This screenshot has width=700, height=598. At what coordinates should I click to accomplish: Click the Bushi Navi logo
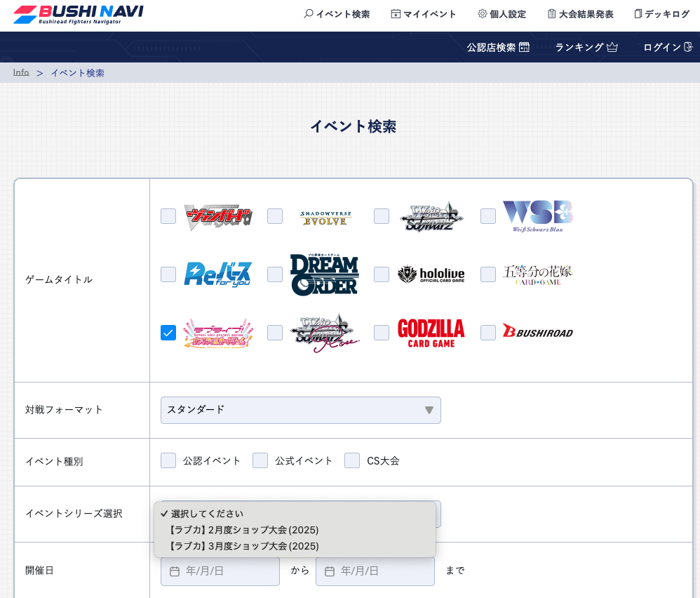[x=78, y=14]
